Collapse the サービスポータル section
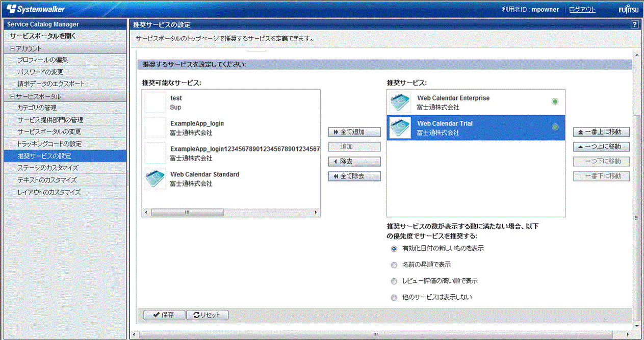The image size is (644, 340). click(13, 96)
